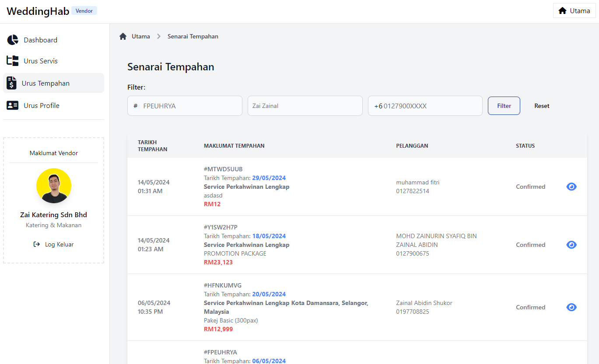
Task: Click the breadcrumb home icon
Action: point(123,36)
